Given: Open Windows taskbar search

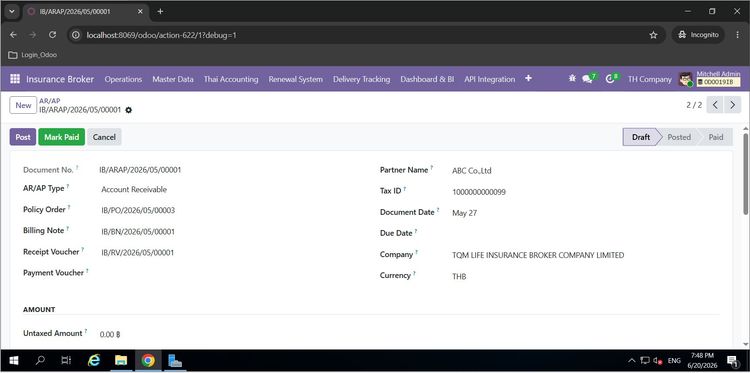Looking at the screenshot, I should point(40,361).
